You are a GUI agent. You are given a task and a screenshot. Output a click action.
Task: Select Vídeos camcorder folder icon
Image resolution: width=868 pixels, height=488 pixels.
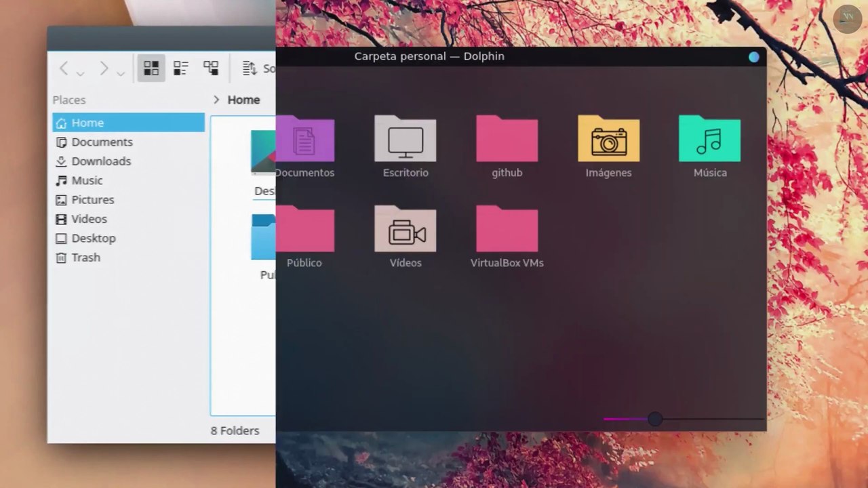(406, 229)
